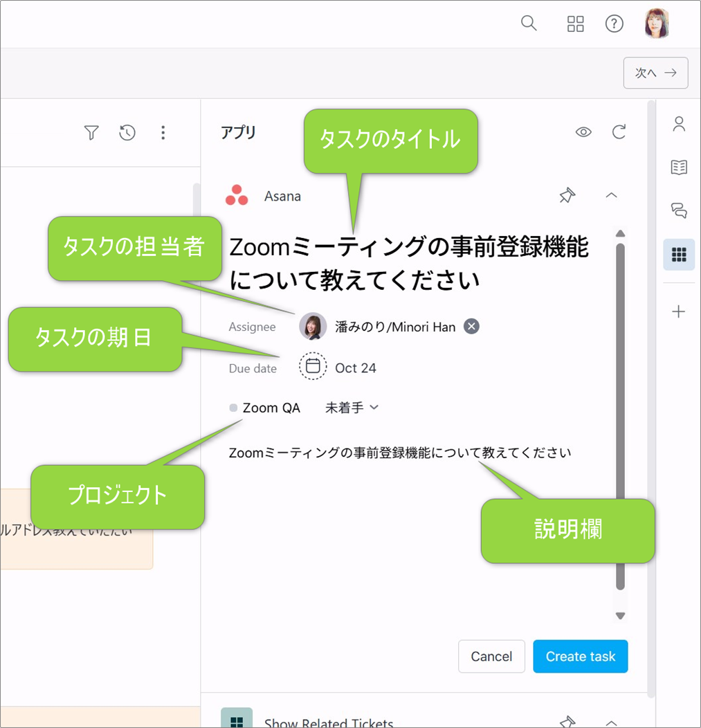Reload apps with the refresh icon
Screen dimensions: 701x728
coord(619,132)
